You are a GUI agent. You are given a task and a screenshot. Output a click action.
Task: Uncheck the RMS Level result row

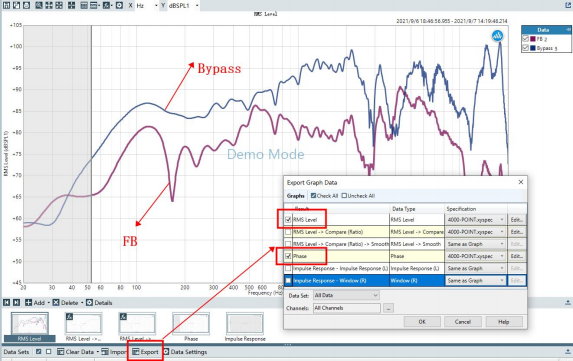pos(288,220)
